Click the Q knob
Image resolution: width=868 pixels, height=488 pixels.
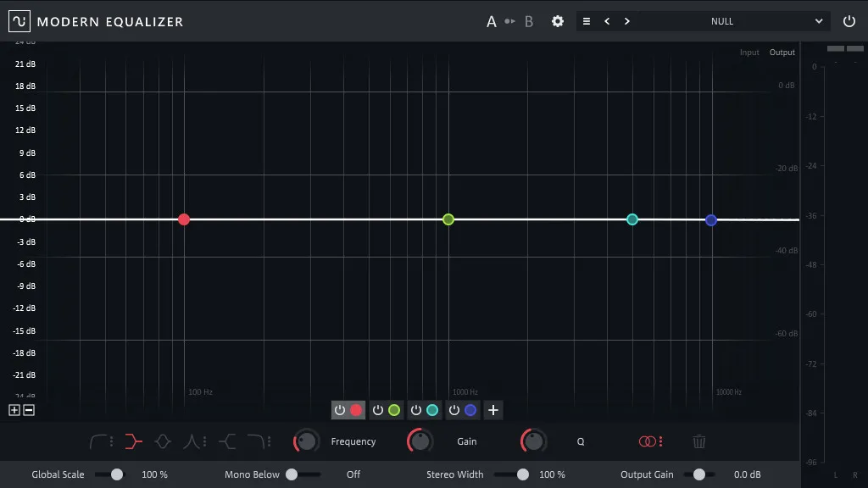point(534,441)
